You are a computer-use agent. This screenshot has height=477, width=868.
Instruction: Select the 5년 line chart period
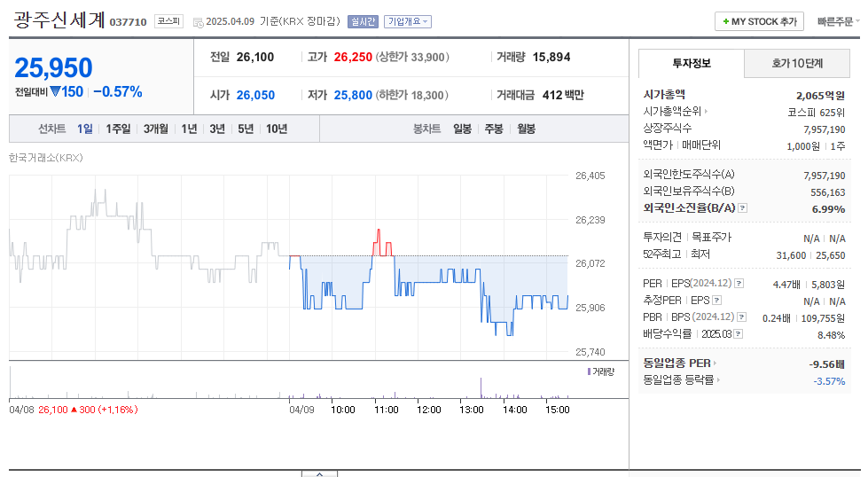(x=246, y=129)
